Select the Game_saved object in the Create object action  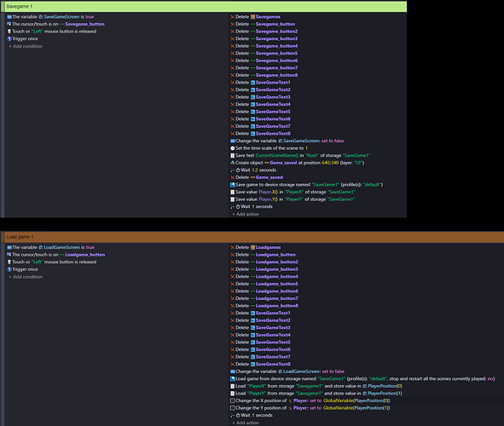point(283,163)
